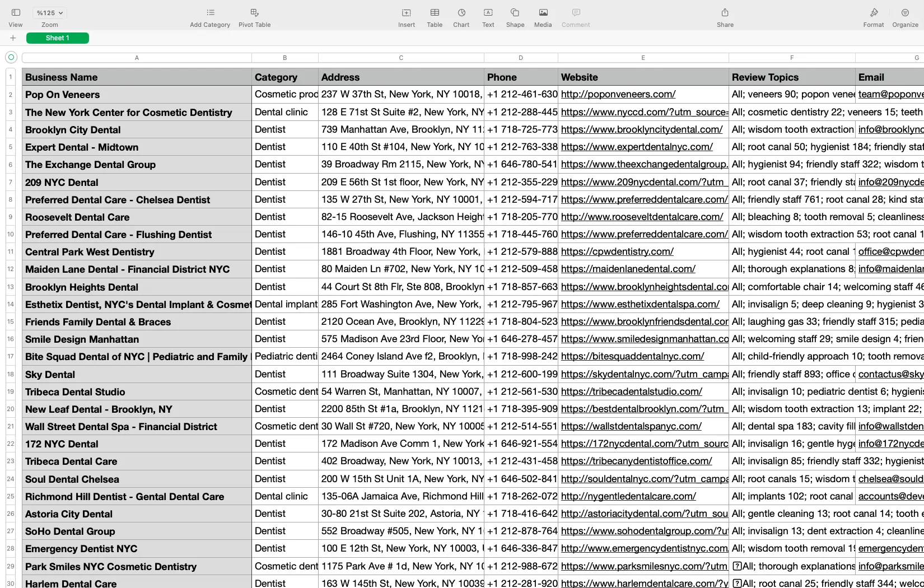Open the poponveneers.com link

point(618,95)
